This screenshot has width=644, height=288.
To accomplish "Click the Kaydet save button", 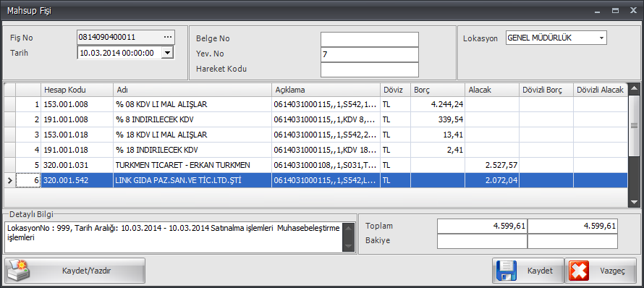I will click(x=528, y=271).
